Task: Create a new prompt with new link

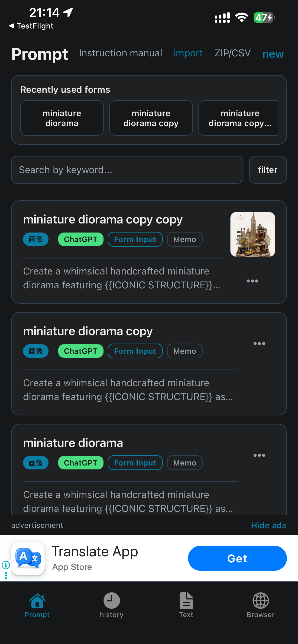Action: 273,54
